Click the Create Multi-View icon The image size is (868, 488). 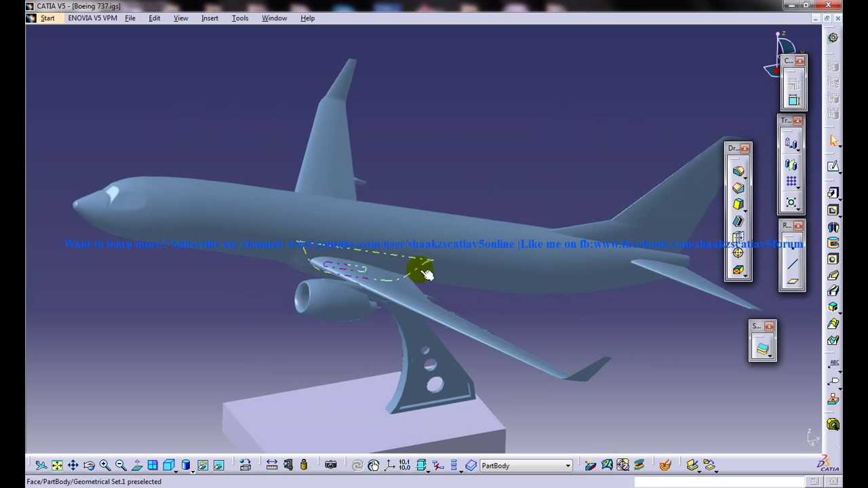click(153, 466)
